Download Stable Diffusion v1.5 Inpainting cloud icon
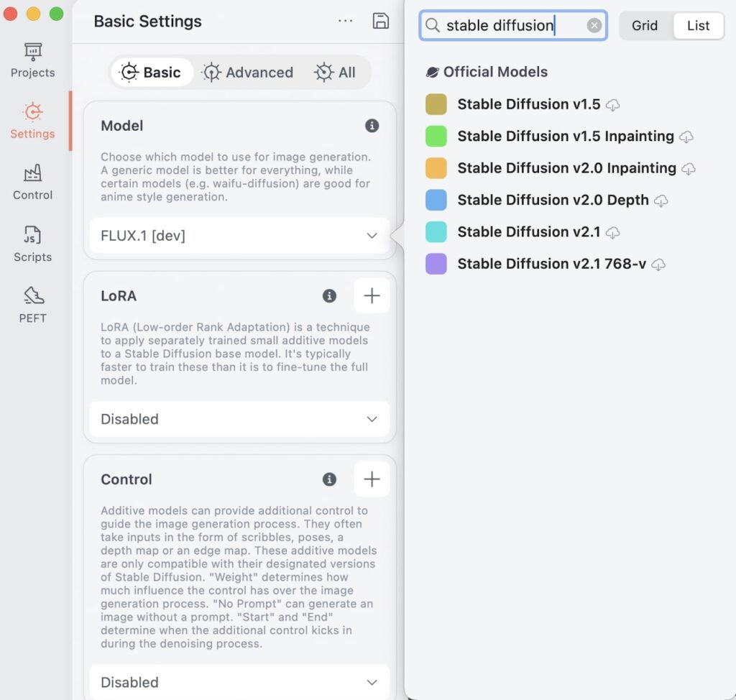Image resolution: width=736 pixels, height=700 pixels. [686, 137]
